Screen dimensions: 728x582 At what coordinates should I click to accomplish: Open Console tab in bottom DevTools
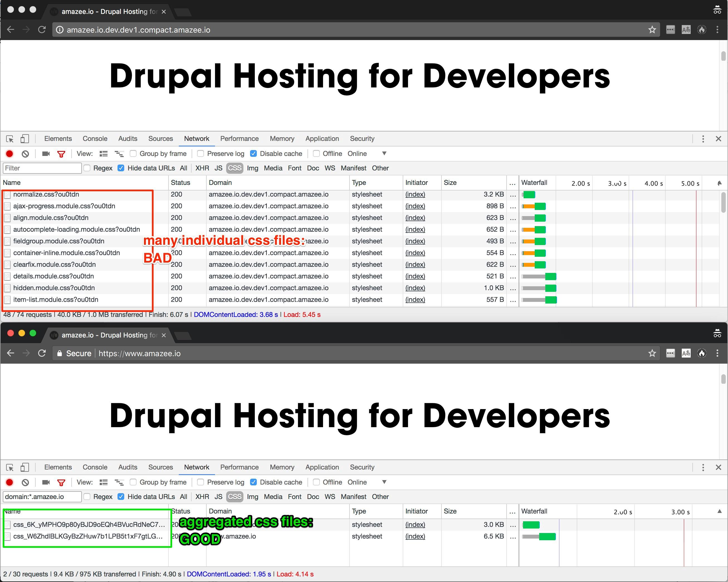[95, 467]
